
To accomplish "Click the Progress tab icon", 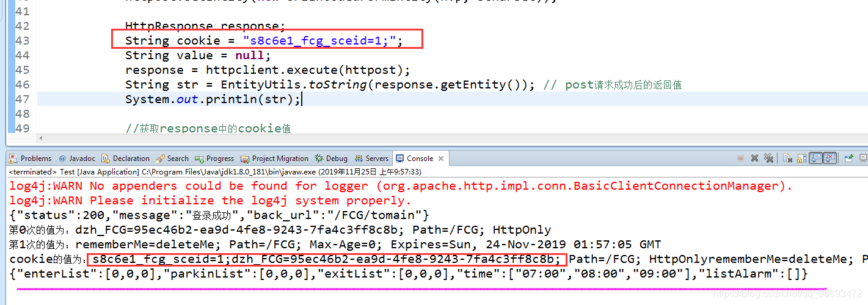I will (200, 159).
